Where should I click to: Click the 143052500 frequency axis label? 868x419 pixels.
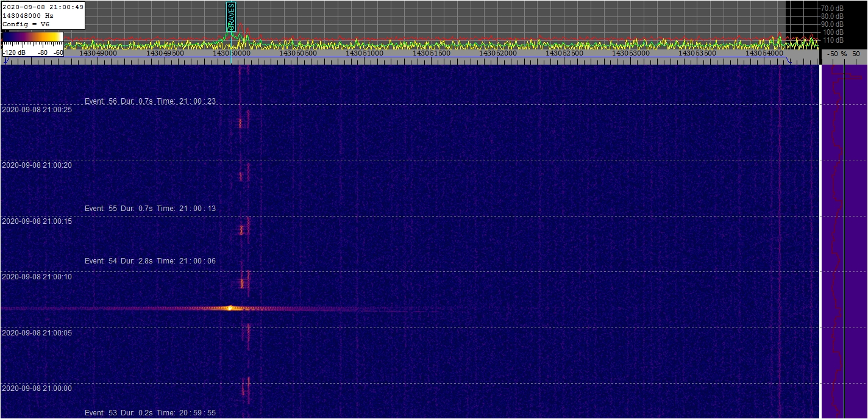(565, 54)
